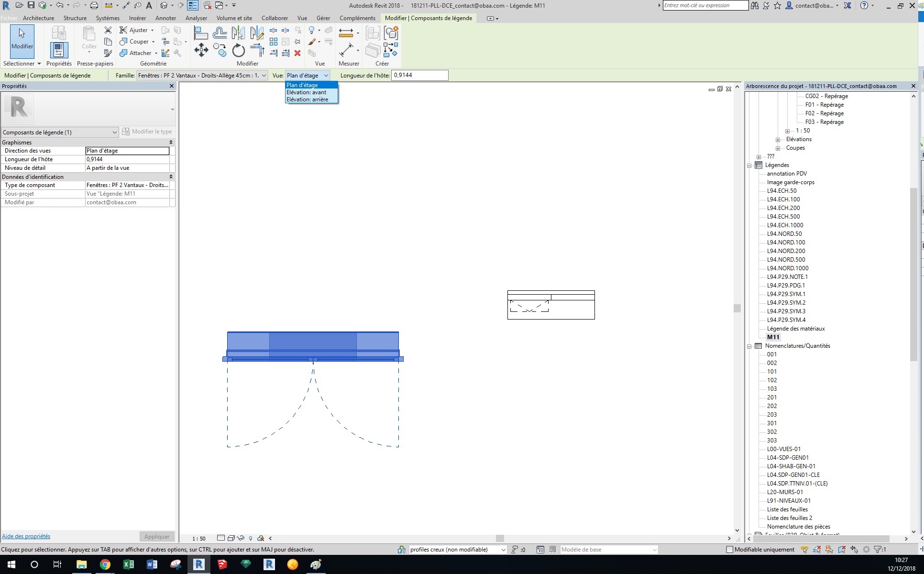924x574 pixels.
Task: Click the Visual Style cube icon
Action: pyautogui.click(x=231, y=538)
